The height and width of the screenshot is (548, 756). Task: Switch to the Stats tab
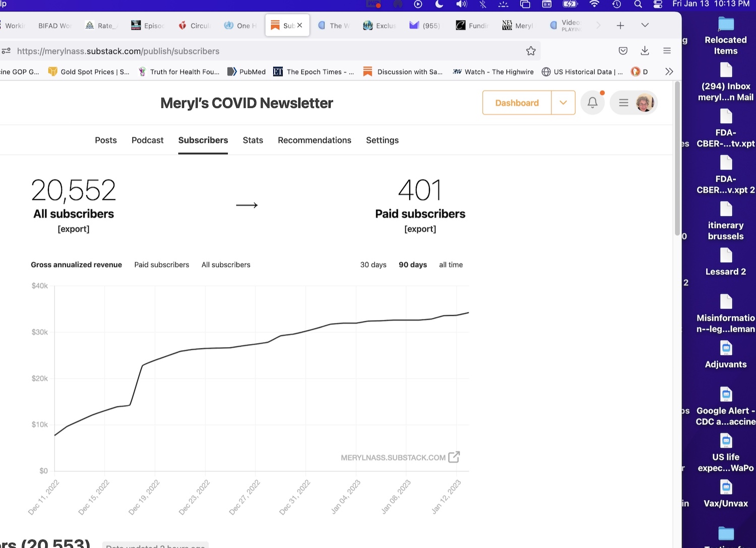coord(253,141)
